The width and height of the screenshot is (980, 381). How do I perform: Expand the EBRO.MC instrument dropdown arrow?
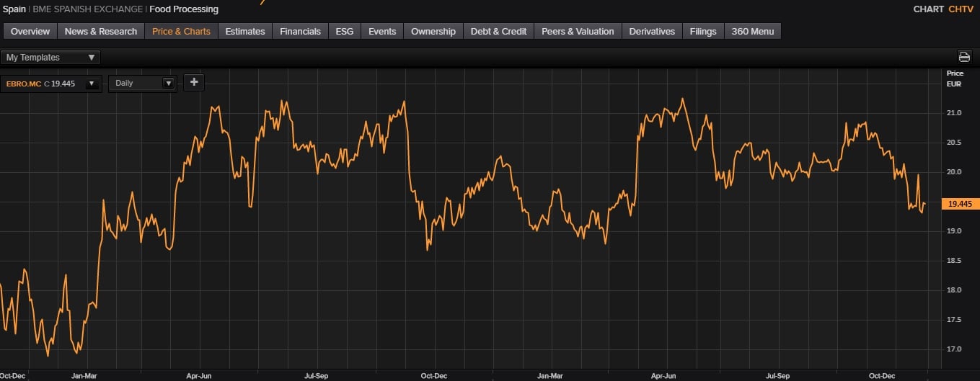click(x=91, y=84)
